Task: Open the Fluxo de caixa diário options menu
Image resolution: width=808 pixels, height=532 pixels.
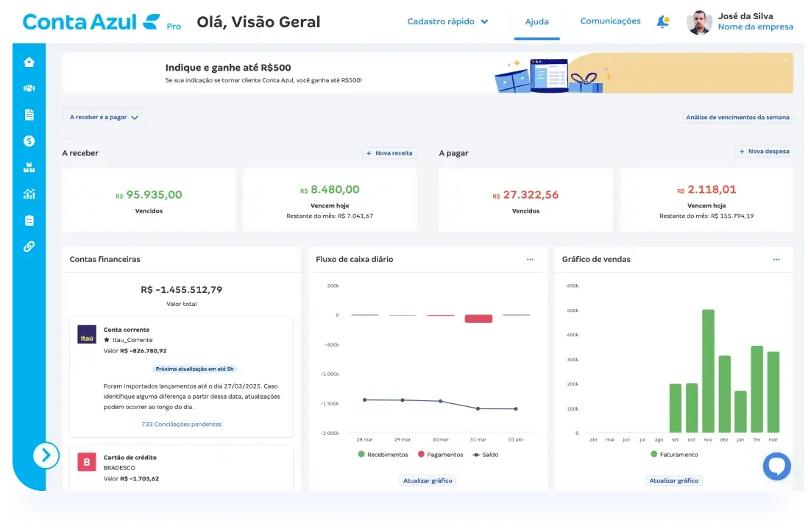Action: point(530,259)
